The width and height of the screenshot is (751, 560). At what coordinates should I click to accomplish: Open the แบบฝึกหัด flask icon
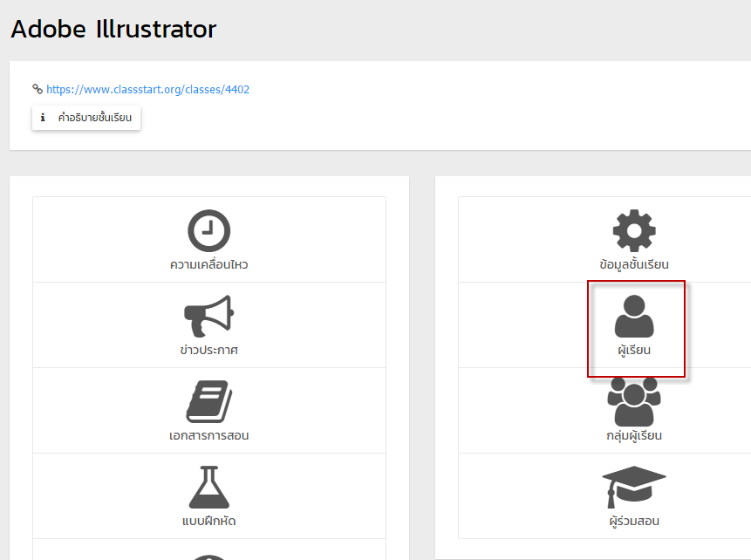tap(208, 487)
